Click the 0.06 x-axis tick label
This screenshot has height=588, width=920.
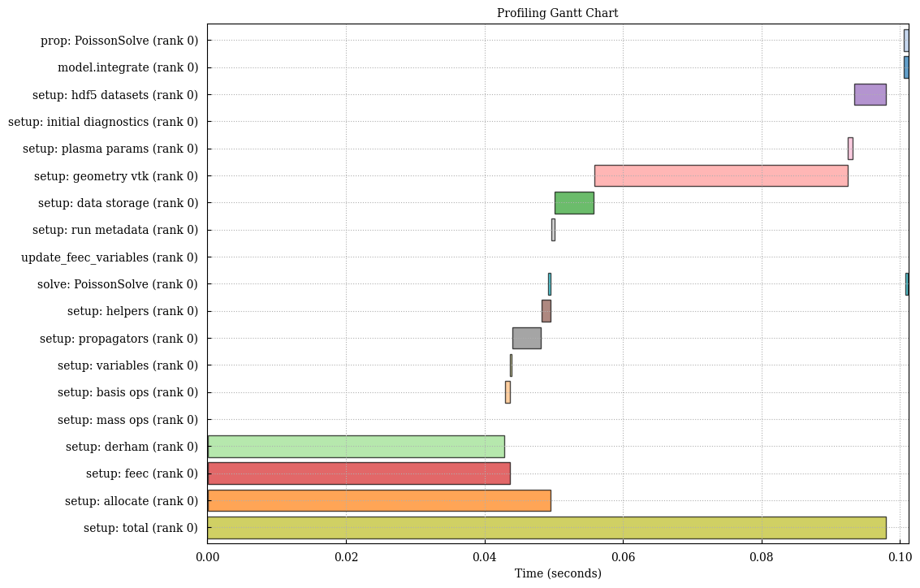[624, 556]
